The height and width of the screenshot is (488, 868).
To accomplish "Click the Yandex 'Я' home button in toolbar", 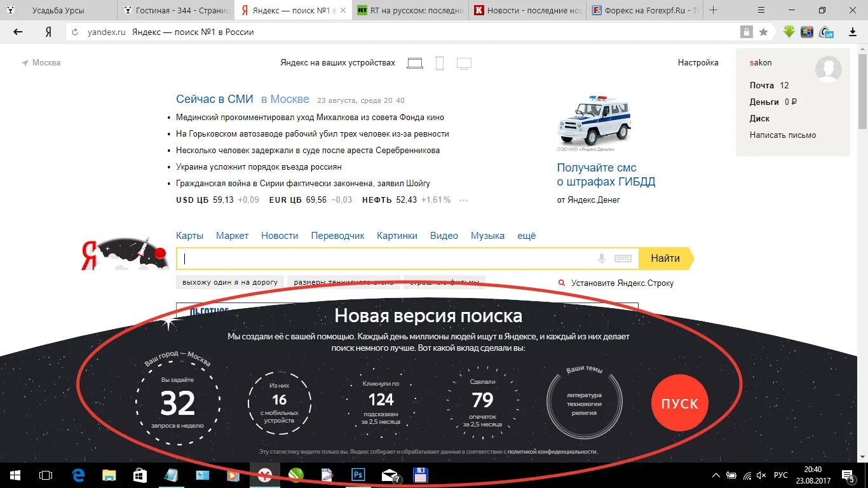I will [x=48, y=32].
